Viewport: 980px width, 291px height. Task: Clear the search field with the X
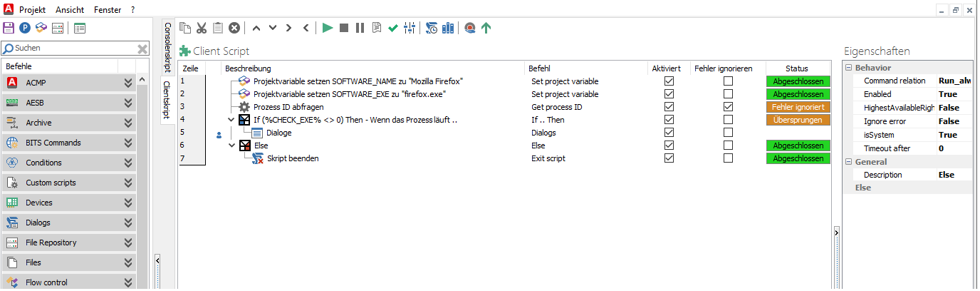pyautogui.click(x=142, y=48)
